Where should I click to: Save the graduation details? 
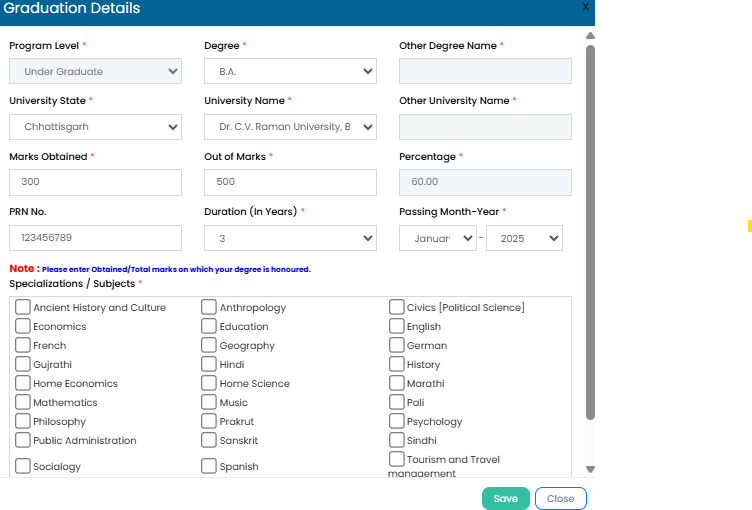(505, 498)
